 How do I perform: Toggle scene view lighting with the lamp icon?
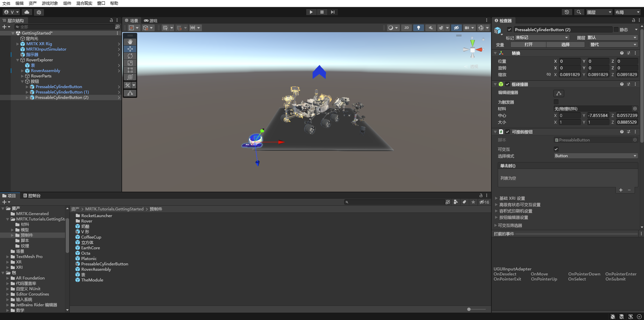pos(418,28)
